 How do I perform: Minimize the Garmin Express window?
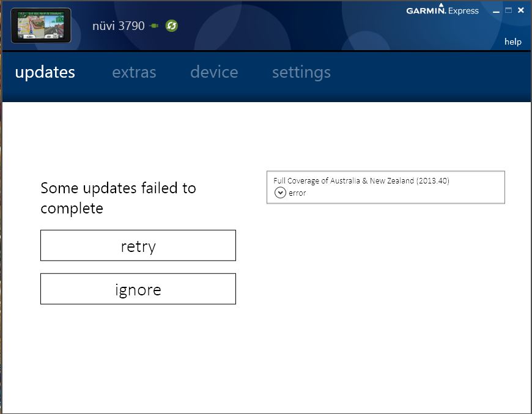[497, 11]
